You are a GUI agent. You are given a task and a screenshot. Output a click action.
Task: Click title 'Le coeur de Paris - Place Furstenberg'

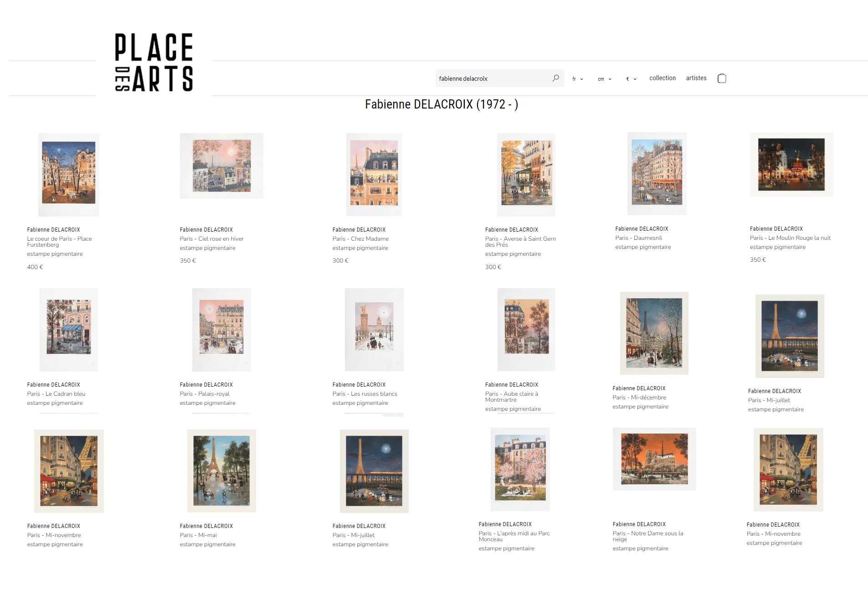pos(59,242)
